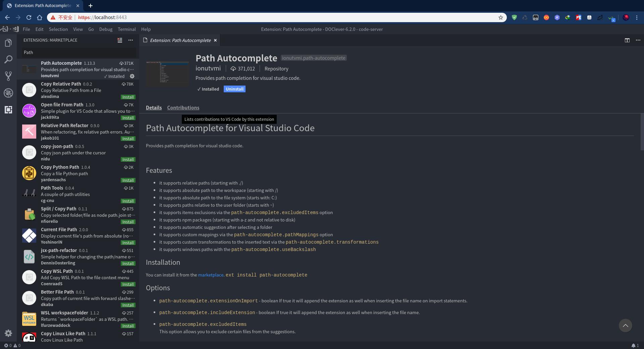Image resolution: width=644 pixels, height=349 pixels.
Task: Open settings gear for installed Path Autocomplete extension
Action: click(132, 76)
